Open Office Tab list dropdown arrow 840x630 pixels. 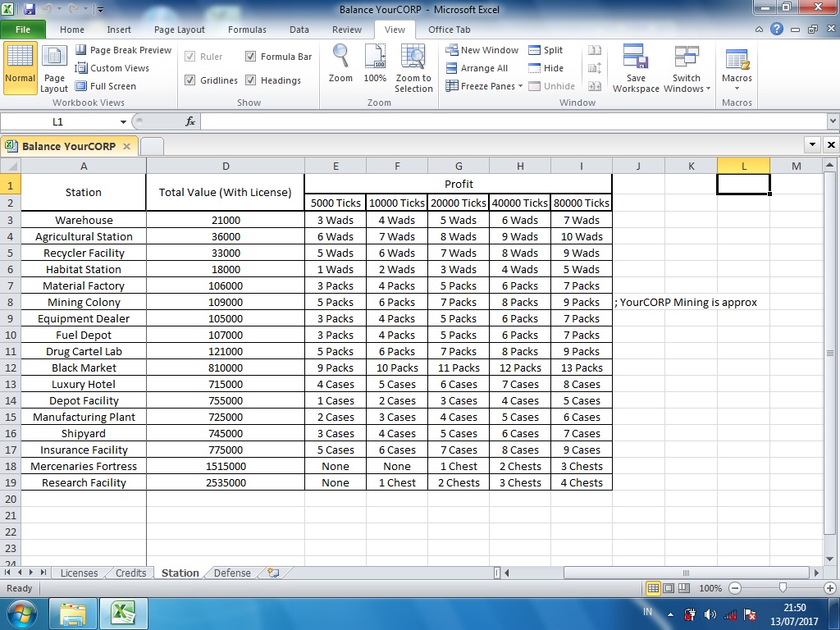(813, 144)
